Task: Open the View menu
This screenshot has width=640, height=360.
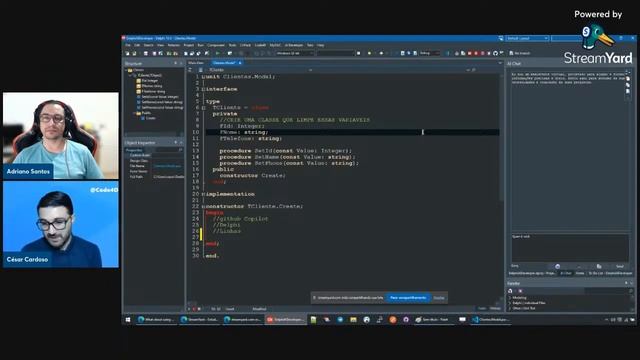Action: click(x=160, y=45)
